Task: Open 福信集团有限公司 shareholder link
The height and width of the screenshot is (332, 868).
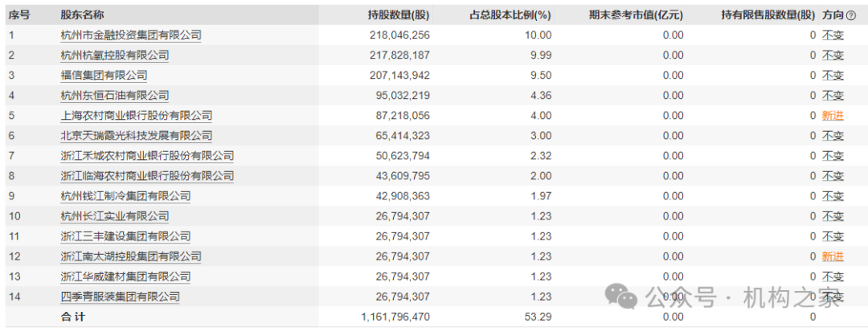Action: [x=104, y=76]
